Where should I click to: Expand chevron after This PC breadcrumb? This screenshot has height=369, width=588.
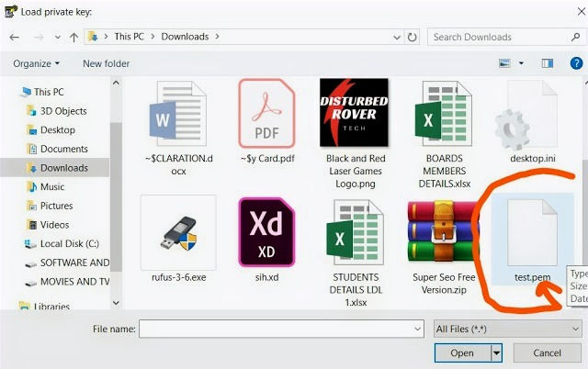[x=153, y=37]
